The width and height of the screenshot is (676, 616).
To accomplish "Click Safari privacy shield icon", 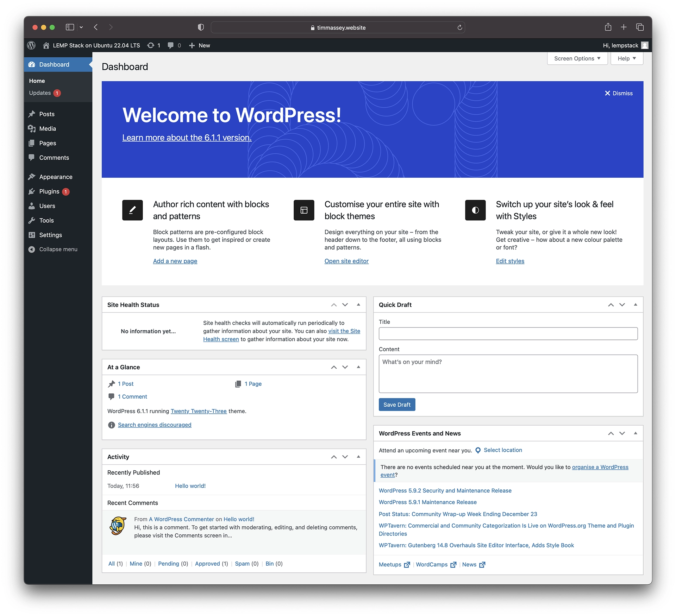I will (x=201, y=27).
